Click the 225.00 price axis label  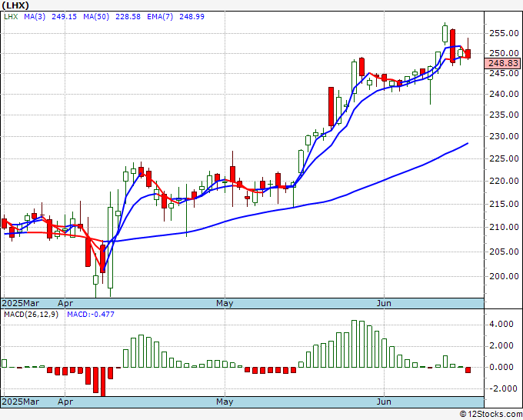(504, 158)
